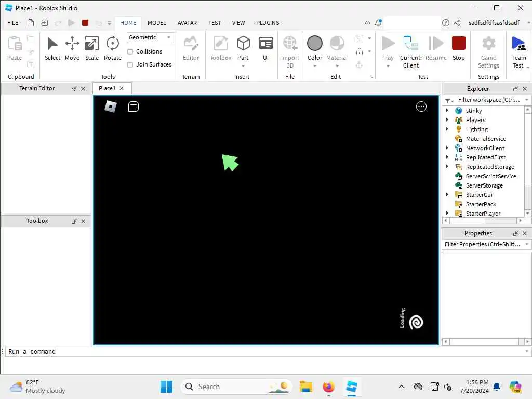Viewport: 532px width, 399px height.
Task: Toggle the lock tool in the Edit group
Action: pyautogui.click(x=360, y=51)
